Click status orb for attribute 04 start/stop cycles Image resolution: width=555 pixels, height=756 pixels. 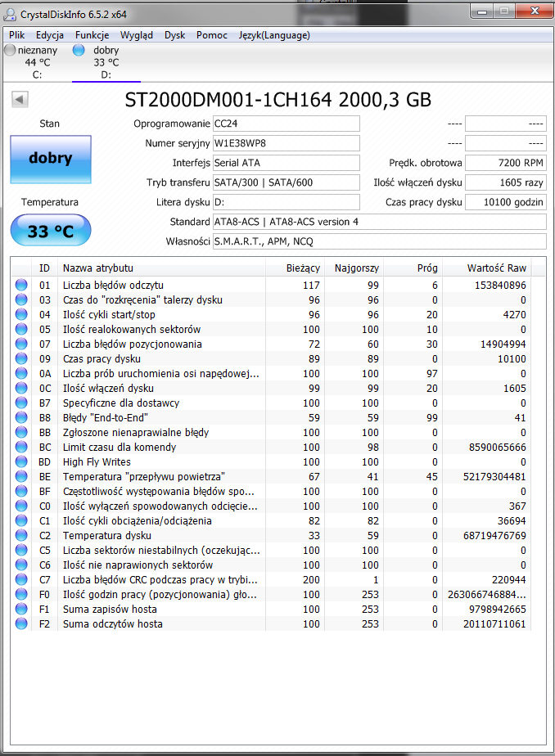coord(21,314)
